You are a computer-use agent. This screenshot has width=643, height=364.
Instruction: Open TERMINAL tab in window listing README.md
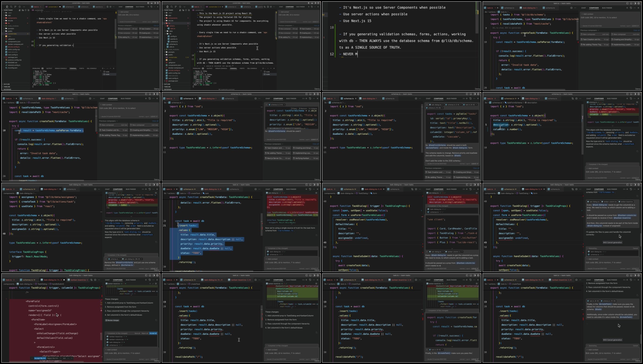73,68
